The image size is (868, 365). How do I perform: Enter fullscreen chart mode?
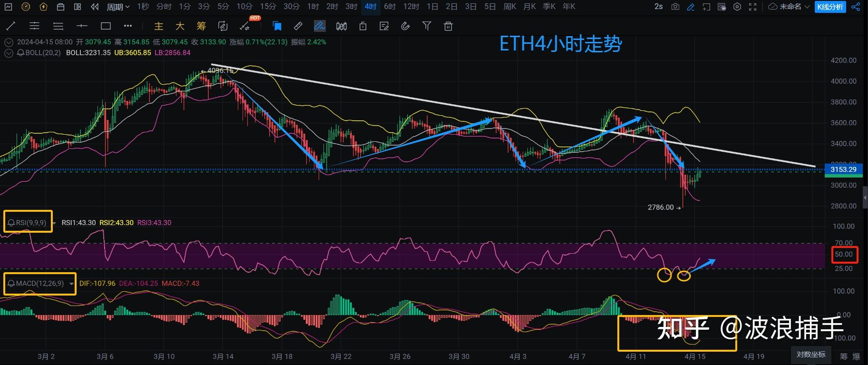752,7
